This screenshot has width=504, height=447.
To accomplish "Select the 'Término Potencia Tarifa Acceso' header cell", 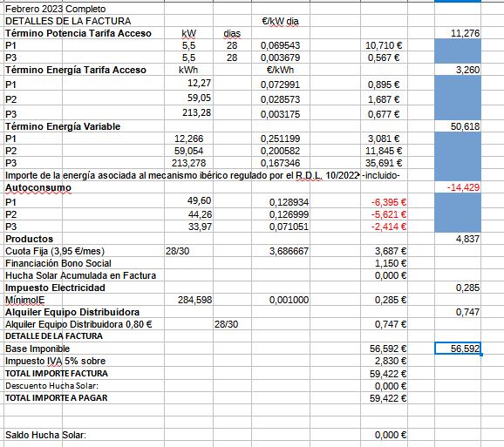I will pyautogui.click(x=78, y=33).
